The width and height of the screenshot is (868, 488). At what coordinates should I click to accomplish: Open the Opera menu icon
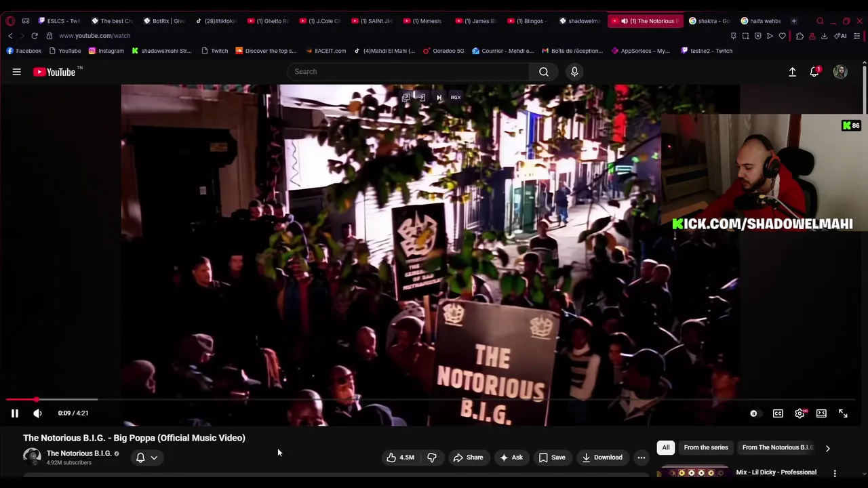pos(10,21)
